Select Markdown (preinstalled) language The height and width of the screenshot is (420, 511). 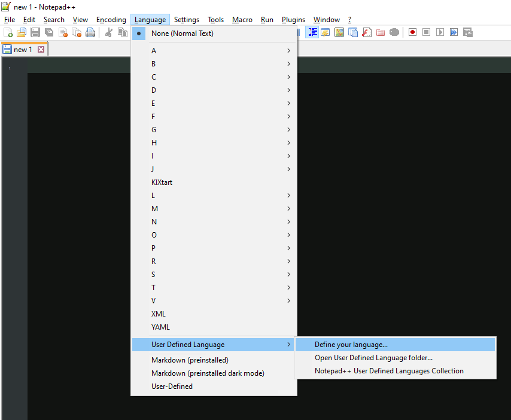[x=214, y=360]
